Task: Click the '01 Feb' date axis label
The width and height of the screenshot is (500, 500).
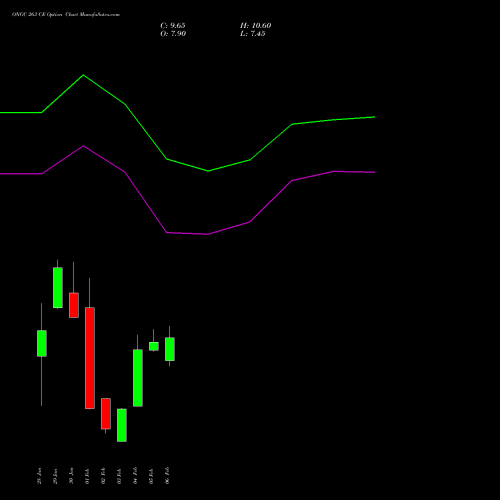Action: tap(87, 476)
